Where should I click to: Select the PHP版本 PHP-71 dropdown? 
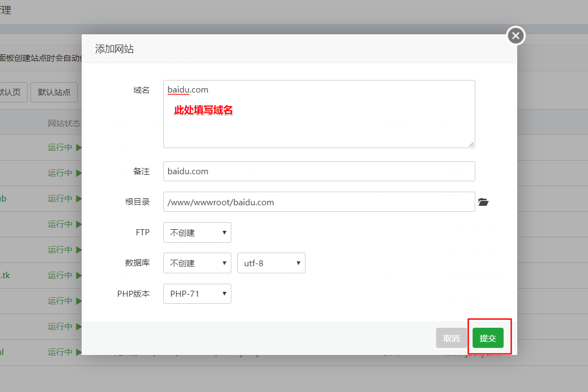point(197,293)
